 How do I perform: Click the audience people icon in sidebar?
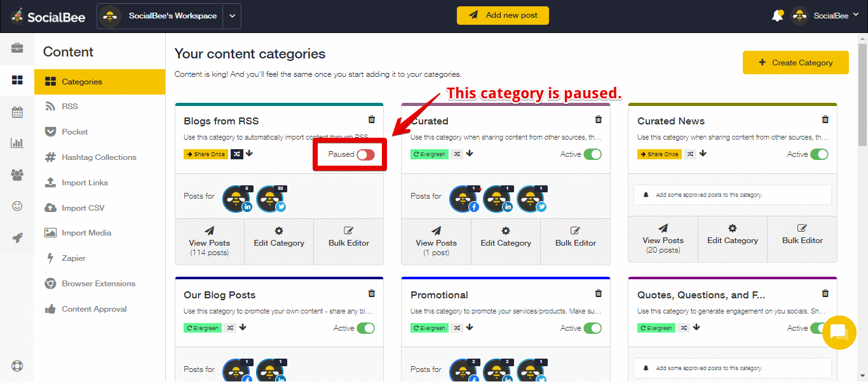[17, 175]
